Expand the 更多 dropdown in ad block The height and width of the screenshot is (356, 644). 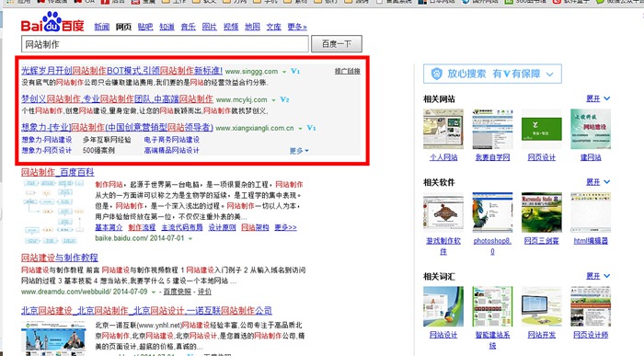(x=299, y=151)
